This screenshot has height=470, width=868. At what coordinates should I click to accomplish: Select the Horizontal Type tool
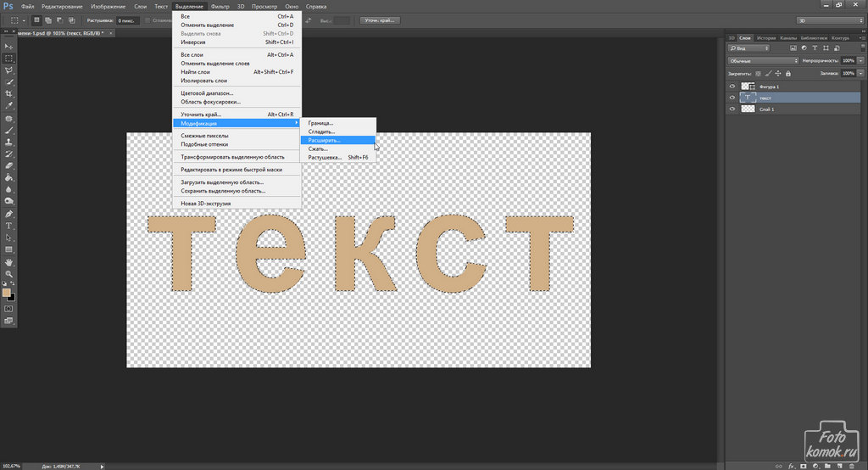(9, 226)
